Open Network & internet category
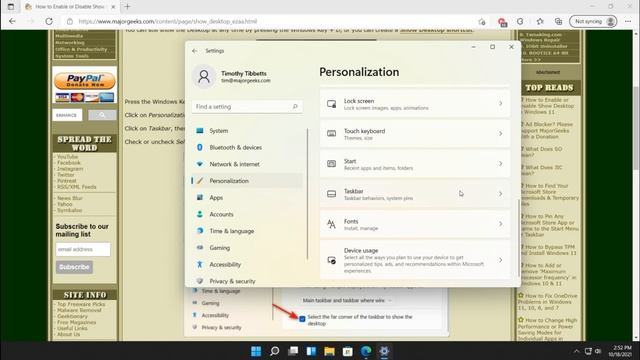 click(x=247, y=164)
